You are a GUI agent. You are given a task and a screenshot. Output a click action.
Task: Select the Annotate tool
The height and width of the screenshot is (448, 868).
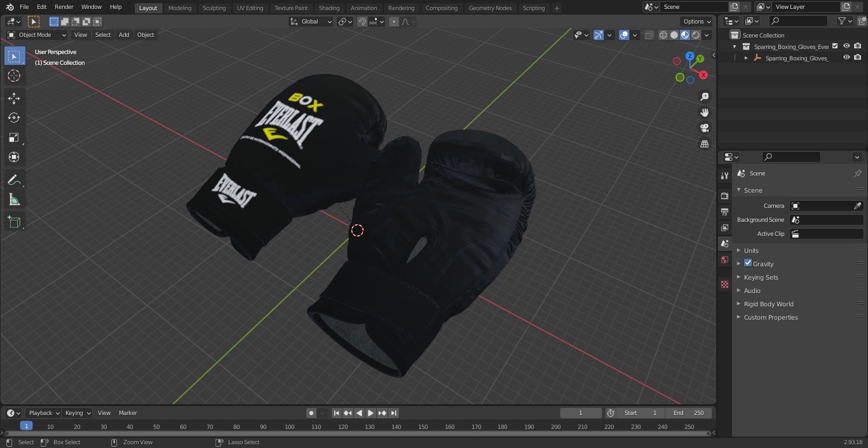click(14, 180)
